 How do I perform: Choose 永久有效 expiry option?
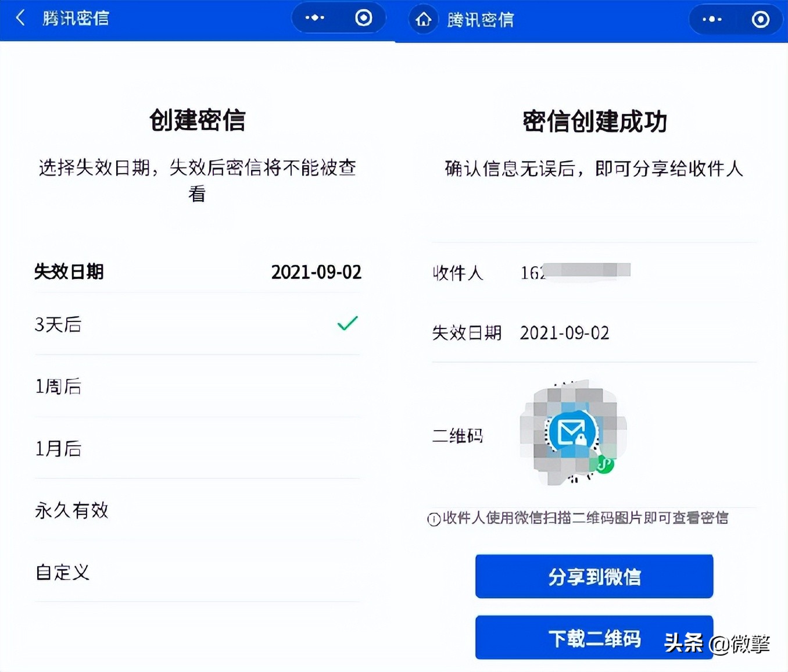(x=198, y=510)
